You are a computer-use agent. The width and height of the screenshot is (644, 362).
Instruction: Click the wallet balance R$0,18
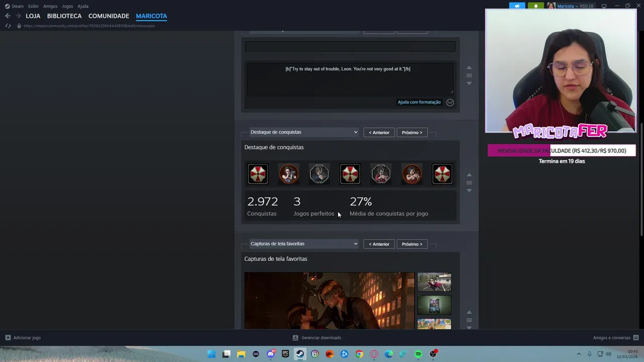tap(587, 6)
